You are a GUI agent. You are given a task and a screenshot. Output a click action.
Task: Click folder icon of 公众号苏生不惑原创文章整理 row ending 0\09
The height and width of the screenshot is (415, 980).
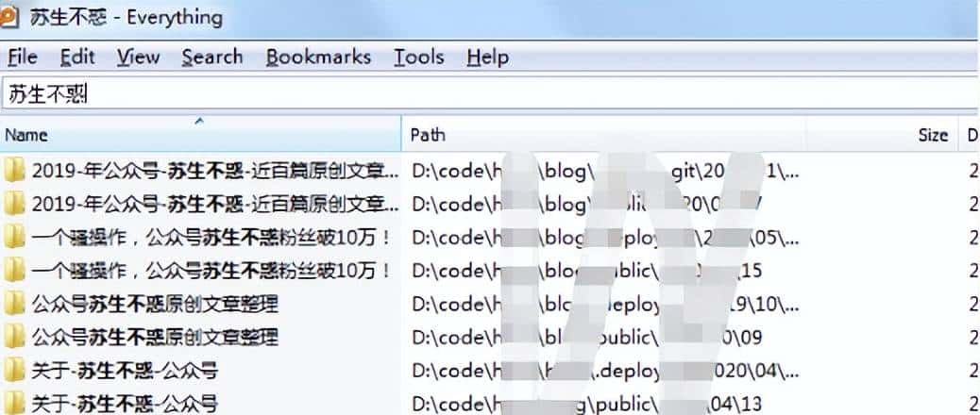coord(14,337)
